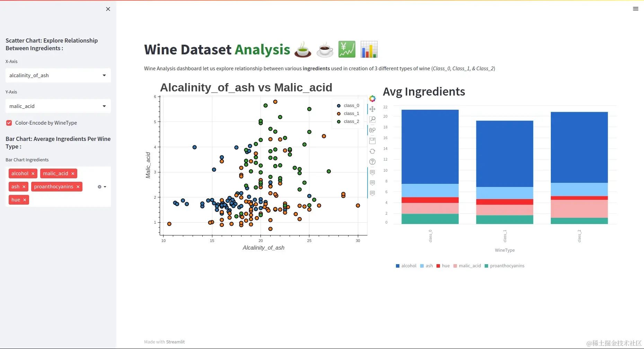Toggle class_2 in scatter legend
The width and height of the screenshot is (644, 349).
click(348, 122)
